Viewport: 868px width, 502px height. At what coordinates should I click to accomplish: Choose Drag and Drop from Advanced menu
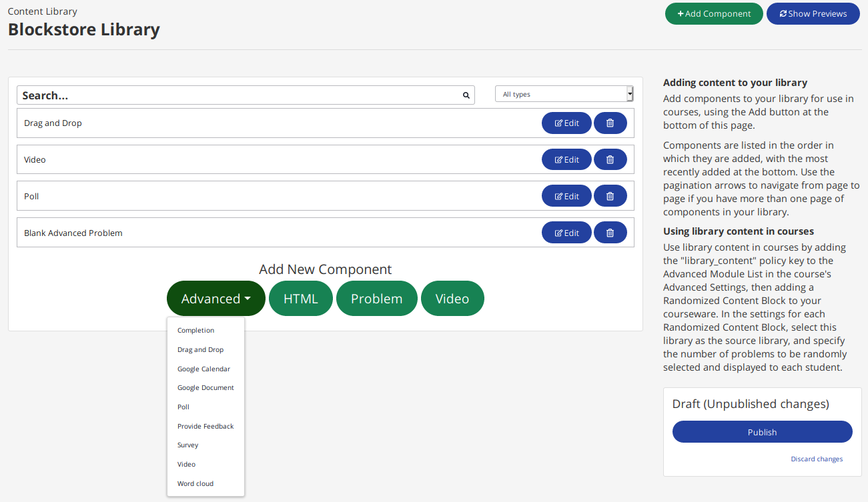tap(200, 349)
